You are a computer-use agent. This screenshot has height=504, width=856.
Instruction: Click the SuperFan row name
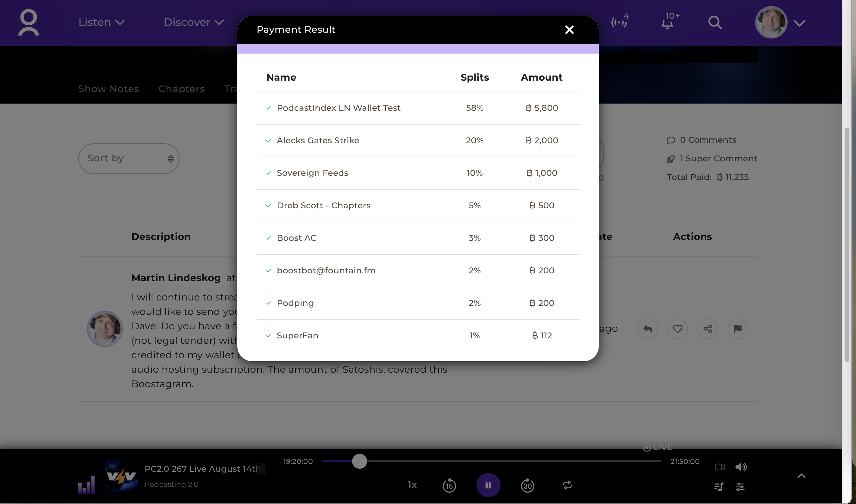click(x=298, y=336)
